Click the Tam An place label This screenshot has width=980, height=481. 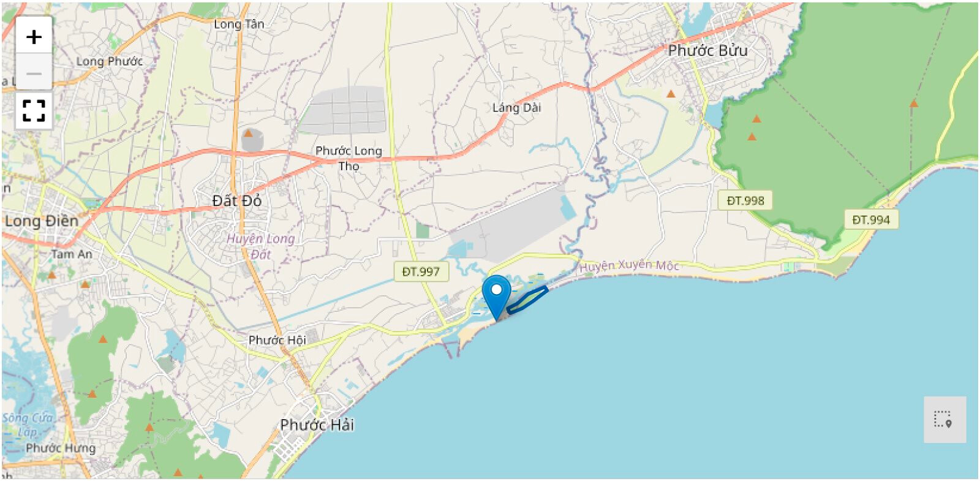click(72, 254)
